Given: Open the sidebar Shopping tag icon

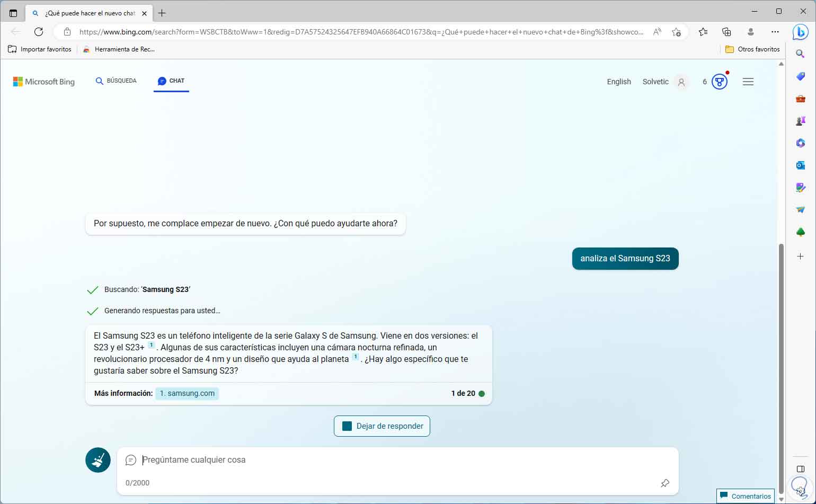Looking at the screenshot, I should [x=800, y=76].
